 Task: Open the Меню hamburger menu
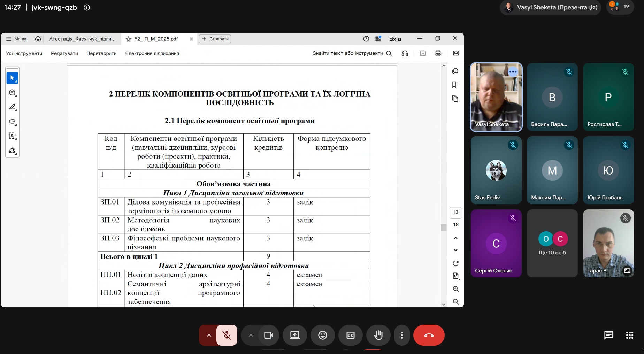click(x=16, y=39)
